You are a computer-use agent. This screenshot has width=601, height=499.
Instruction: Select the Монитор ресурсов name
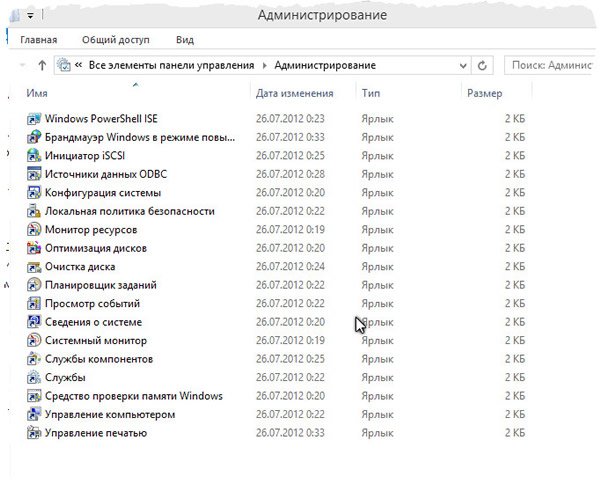tap(91, 230)
